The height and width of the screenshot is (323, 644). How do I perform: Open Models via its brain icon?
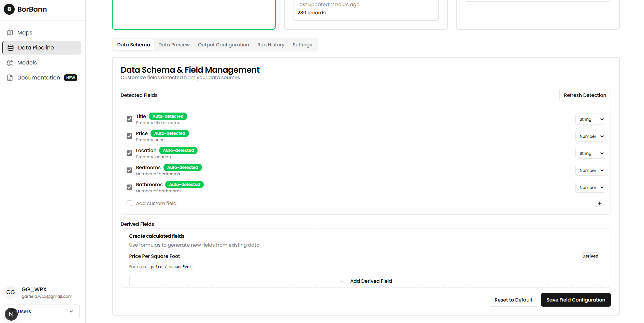pos(10,63)
